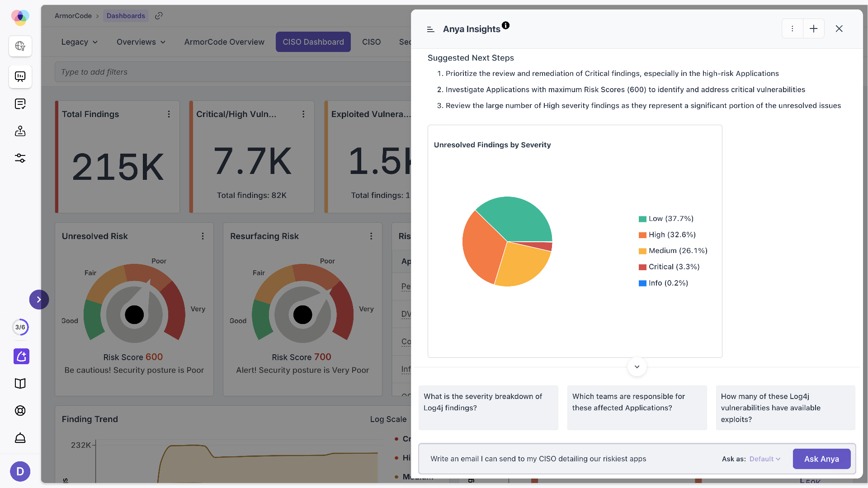Viewport: 868px width, 488px height.
Task: Open the Ask as Default dropdown
Action: [x=765, y=459]
